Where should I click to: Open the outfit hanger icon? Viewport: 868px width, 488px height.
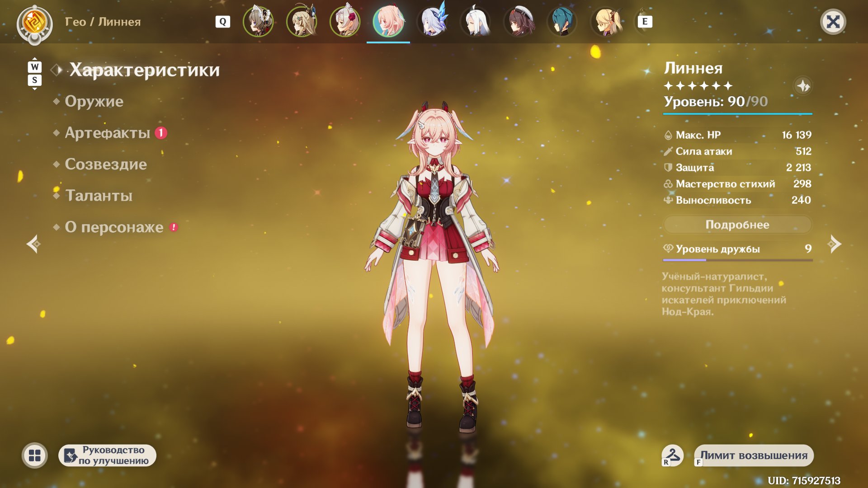coord(672,455)
